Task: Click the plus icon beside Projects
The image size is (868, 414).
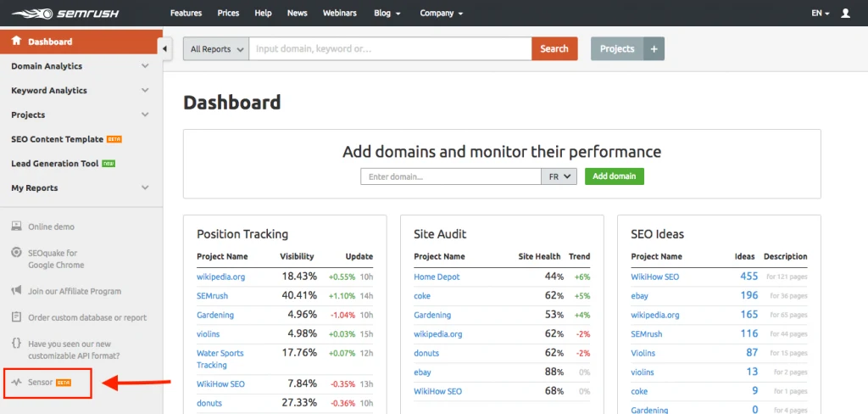Action: pyautogui.click(x=654, y=48)
